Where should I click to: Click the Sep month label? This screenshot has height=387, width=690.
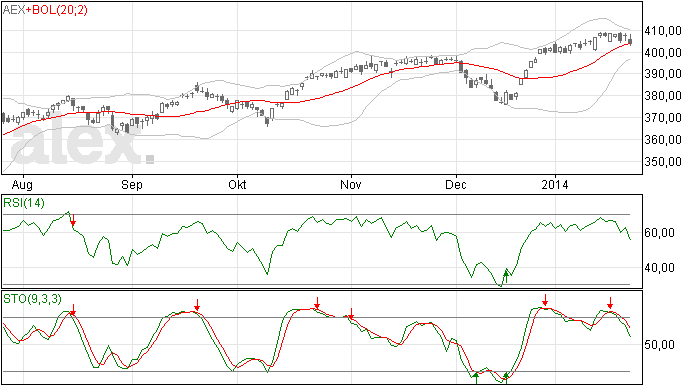click(132, 184)
